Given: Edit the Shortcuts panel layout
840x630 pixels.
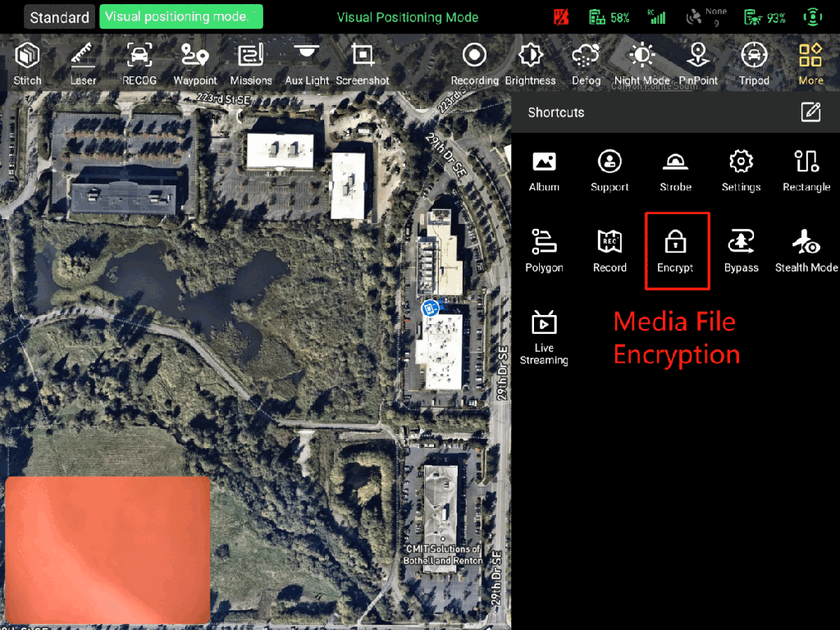Looking at the screenshot, I should (x=810, y=112).
